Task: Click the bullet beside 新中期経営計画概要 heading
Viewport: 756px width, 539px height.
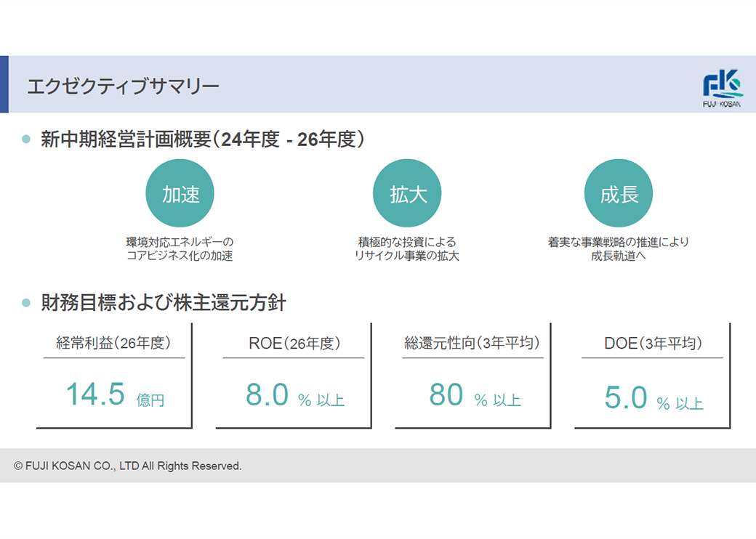Action: (x=26, y=139)
